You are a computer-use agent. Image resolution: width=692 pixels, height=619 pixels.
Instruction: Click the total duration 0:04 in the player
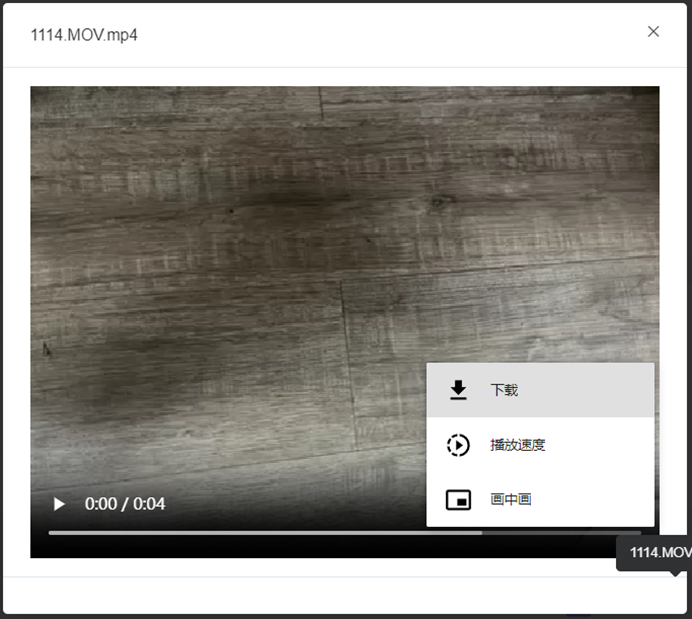click(x=149, y=504)
